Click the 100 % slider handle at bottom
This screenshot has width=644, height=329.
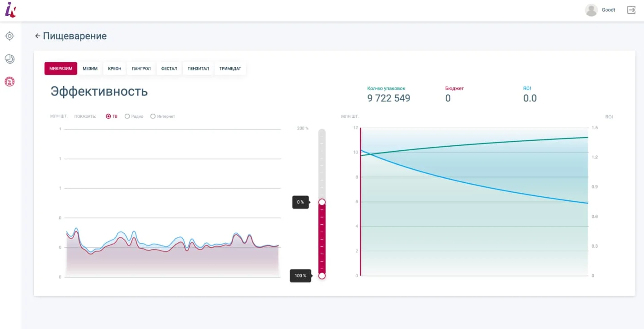[322, 275]
